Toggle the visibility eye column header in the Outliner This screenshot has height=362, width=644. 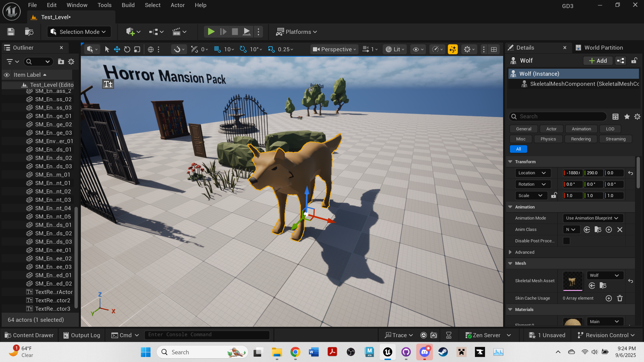pos(6,75)
